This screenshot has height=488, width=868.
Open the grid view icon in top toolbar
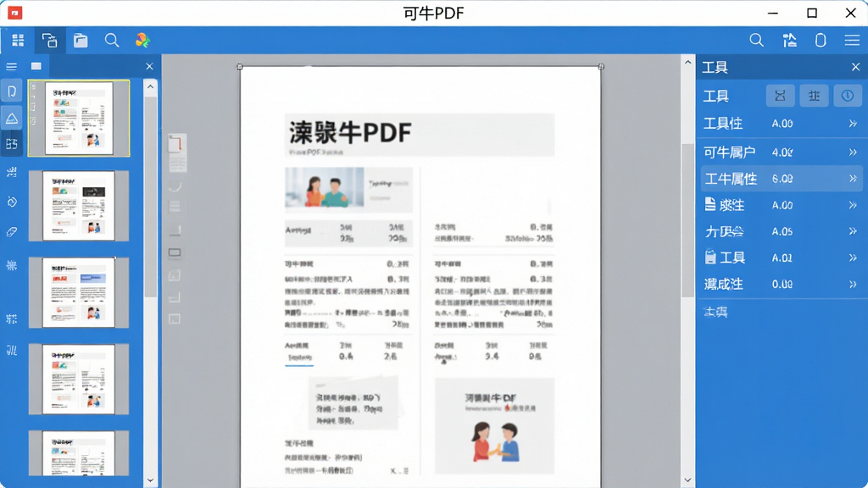[18, 40]
